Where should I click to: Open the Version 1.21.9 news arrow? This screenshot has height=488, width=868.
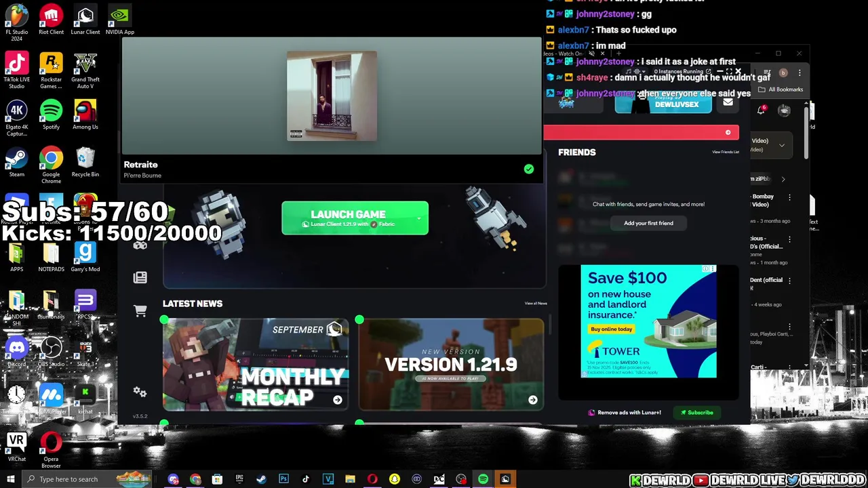pyautogui.click(x=533, y=400)
